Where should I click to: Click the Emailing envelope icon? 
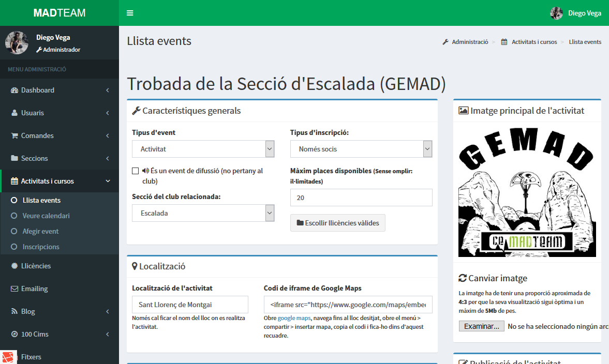[x=14, y=289]
